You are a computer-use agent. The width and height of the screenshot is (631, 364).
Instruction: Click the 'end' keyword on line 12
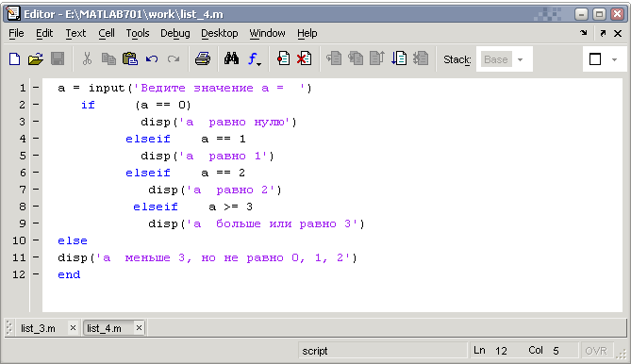click(x=69, y=274)
